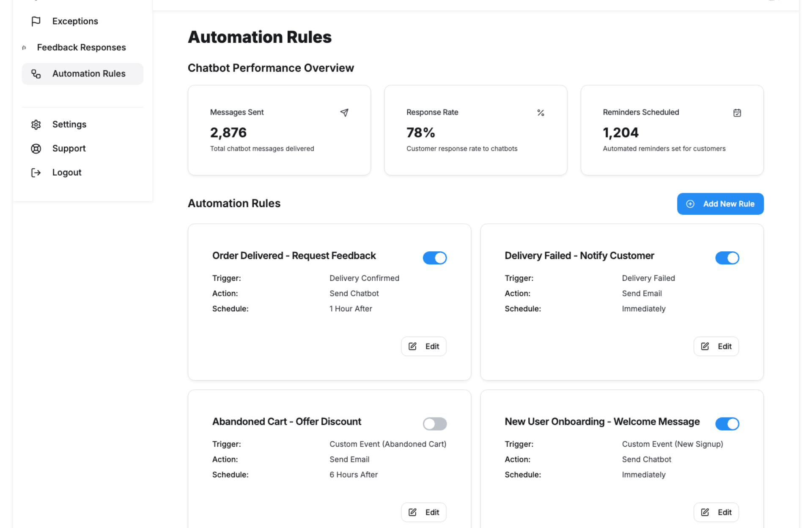Click the small icon beside Feedback Responses

(24, 48)
